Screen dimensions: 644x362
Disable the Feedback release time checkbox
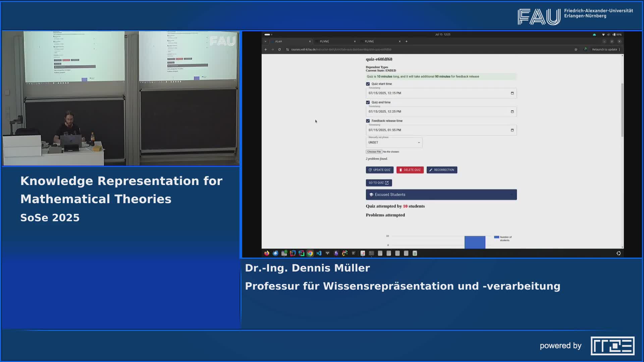tap(368, 121)
